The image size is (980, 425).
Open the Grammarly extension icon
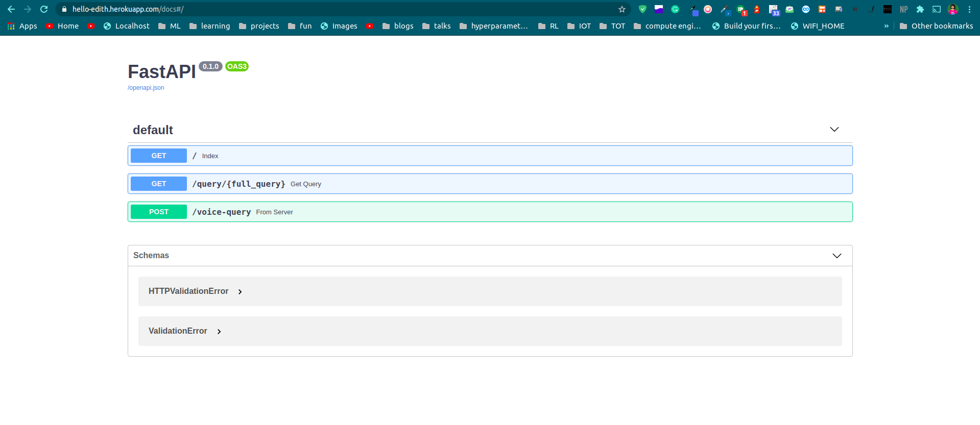[x=675, y=9]
